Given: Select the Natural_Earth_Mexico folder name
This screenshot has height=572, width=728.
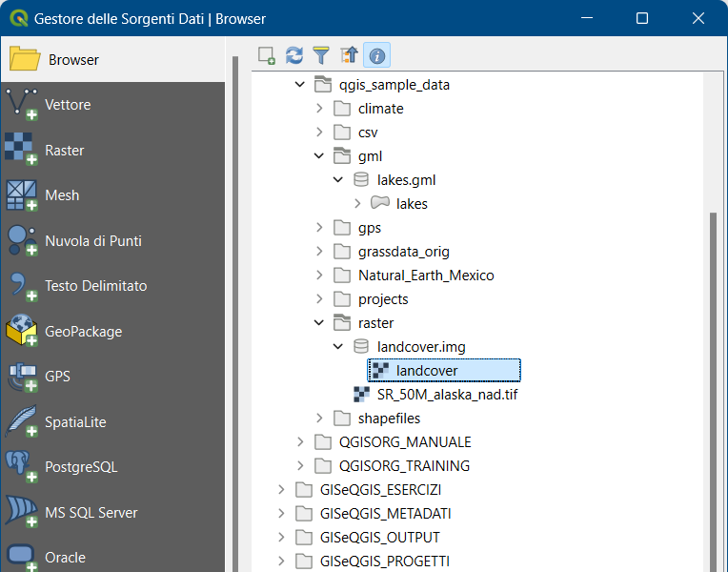Looking at the screenshot, I should [426, 276].
